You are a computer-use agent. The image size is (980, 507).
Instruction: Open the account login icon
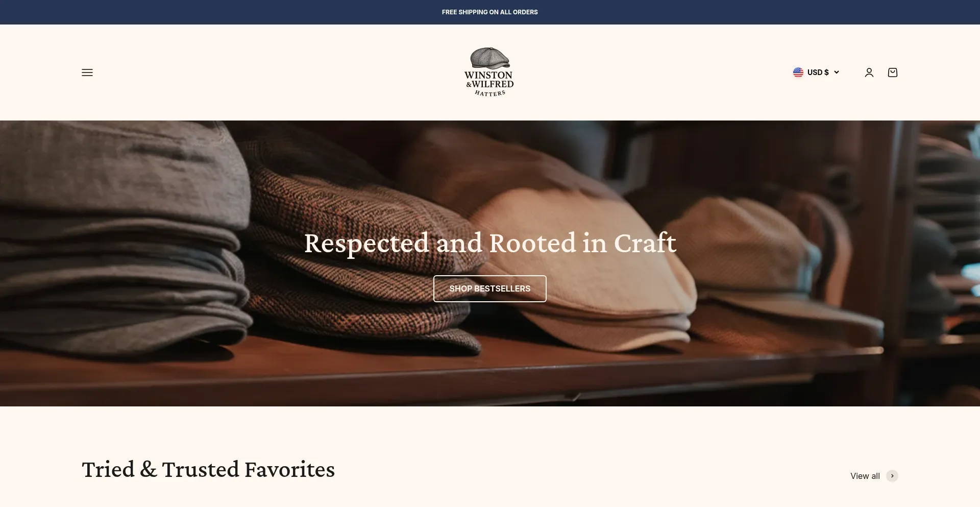(x=869, y=73)
